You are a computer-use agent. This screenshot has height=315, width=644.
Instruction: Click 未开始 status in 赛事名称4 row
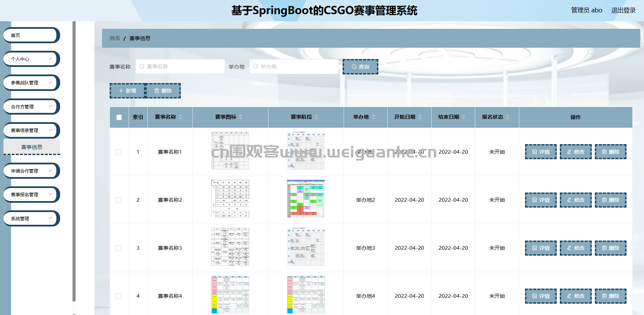click(497, 296)
